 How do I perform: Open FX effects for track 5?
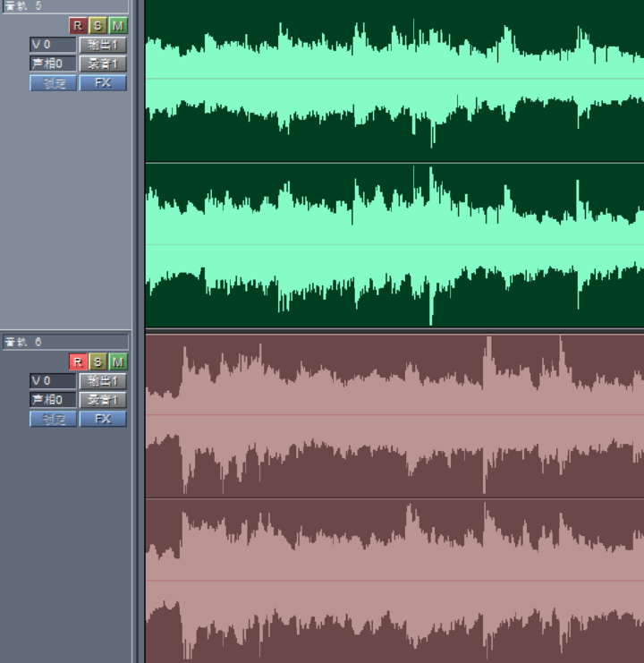click(103, 83)
